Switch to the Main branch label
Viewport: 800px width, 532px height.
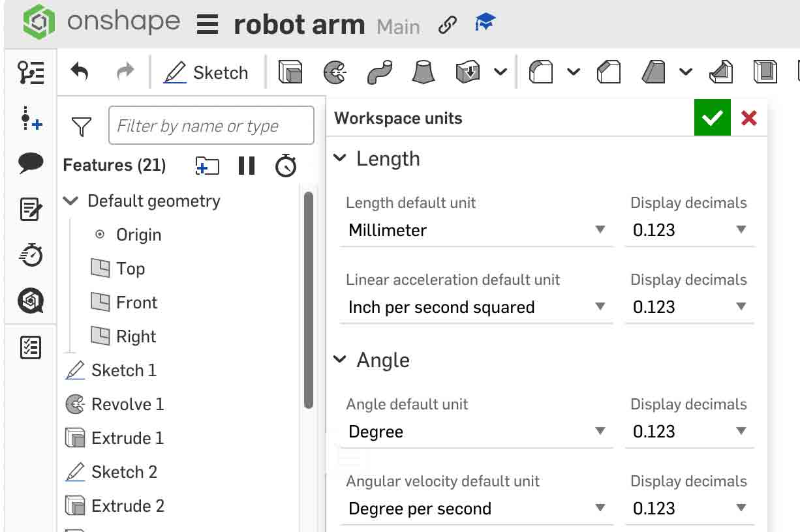[x=399, y=27]
